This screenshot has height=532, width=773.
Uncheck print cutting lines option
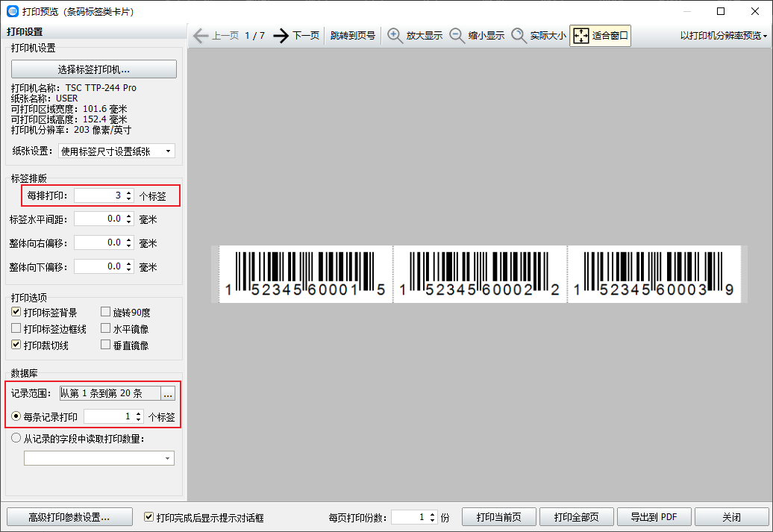click(16, 345)
